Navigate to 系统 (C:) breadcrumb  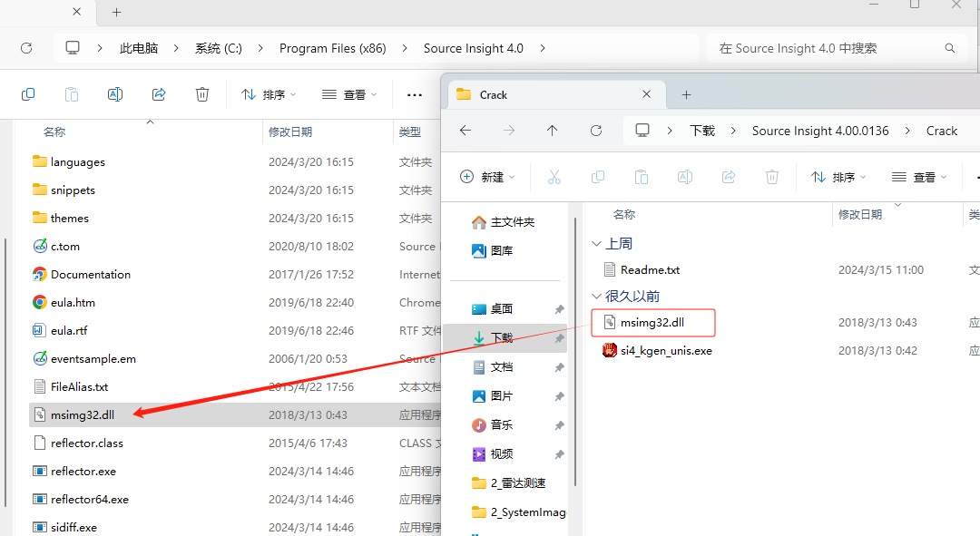pos(218,48)
